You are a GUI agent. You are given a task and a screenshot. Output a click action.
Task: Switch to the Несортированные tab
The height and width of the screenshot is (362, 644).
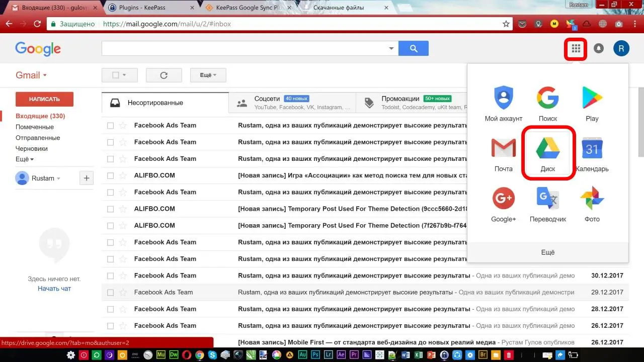pyautogui.click(x=165, y=103)
